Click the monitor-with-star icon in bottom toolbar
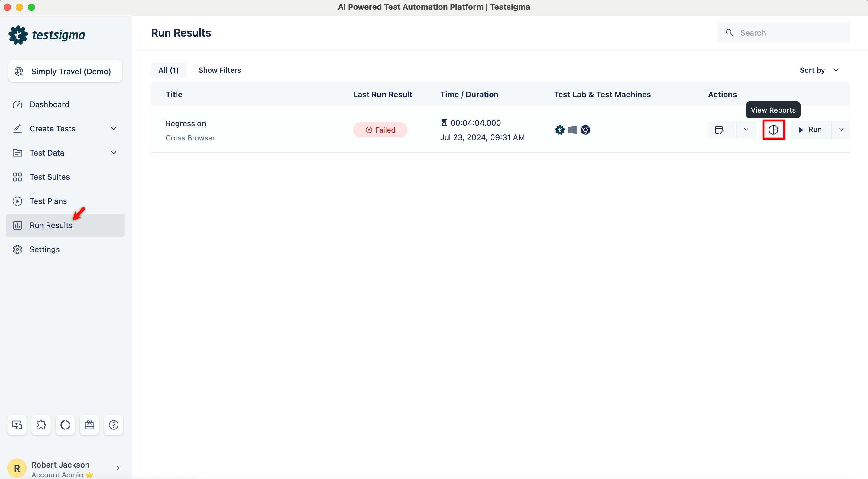 point(17,425)
